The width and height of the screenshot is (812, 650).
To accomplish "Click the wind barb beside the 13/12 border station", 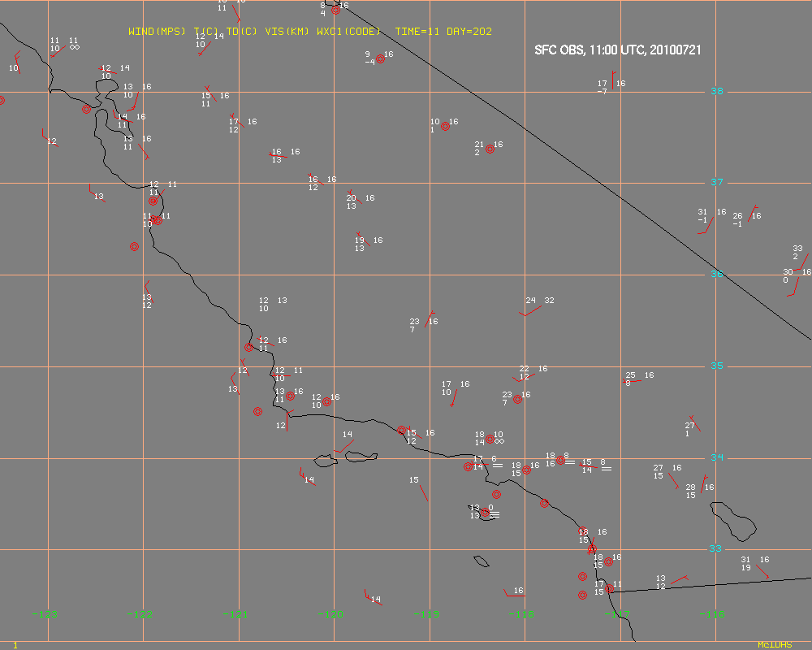I will pyautogui.click(x=680, y=579).
